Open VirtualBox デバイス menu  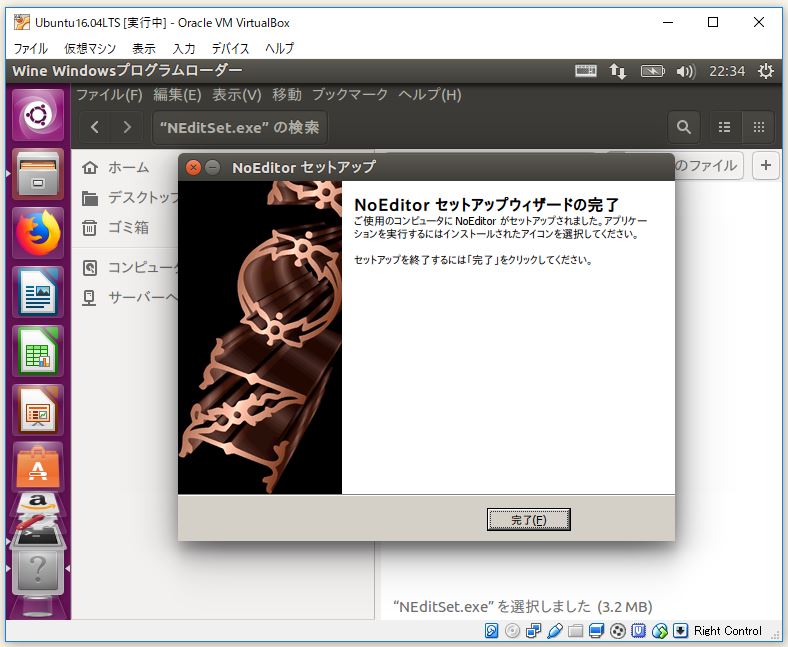point(231,48)
